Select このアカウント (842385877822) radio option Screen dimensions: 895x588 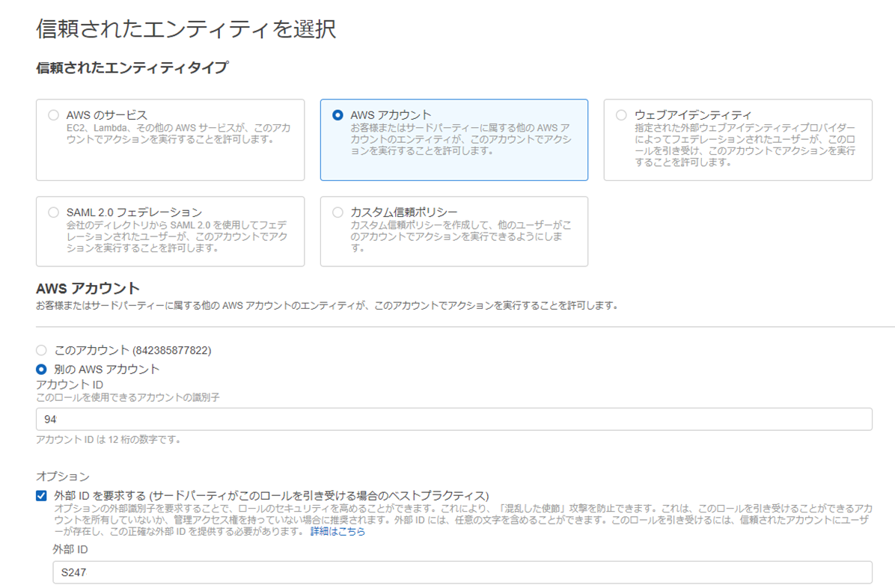(42, 350)
